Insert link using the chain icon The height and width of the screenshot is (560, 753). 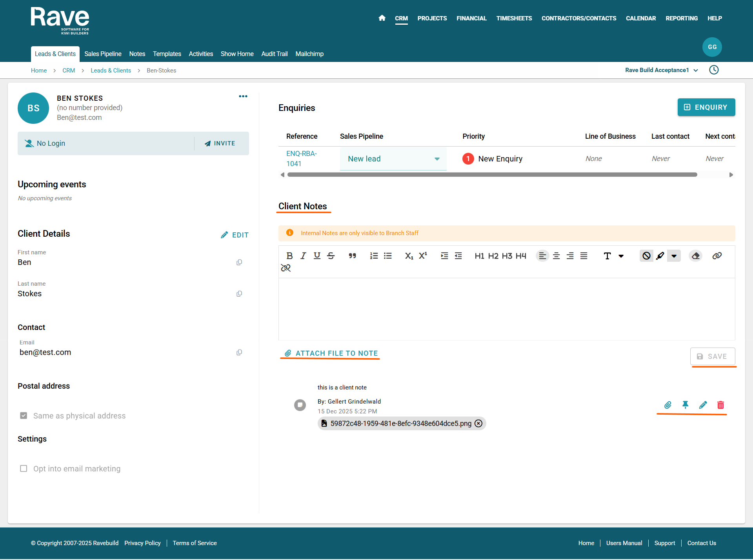(x=717, y=256)
